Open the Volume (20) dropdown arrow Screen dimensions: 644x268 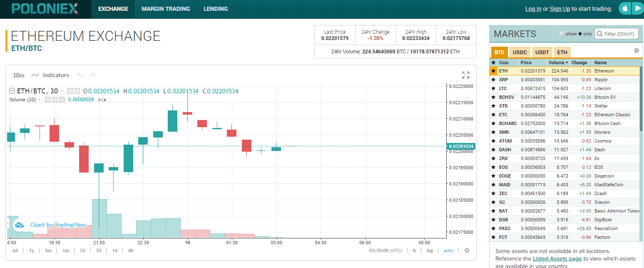pos(39,100)
